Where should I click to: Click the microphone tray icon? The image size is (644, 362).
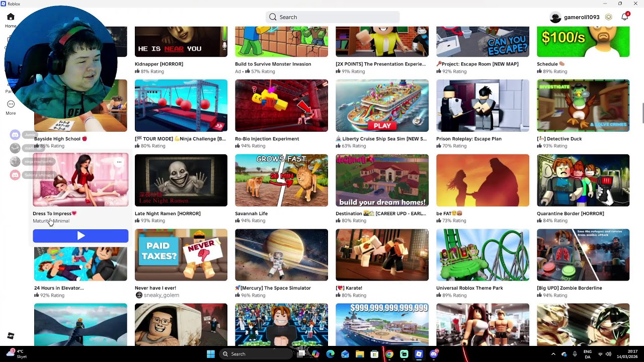575,354
